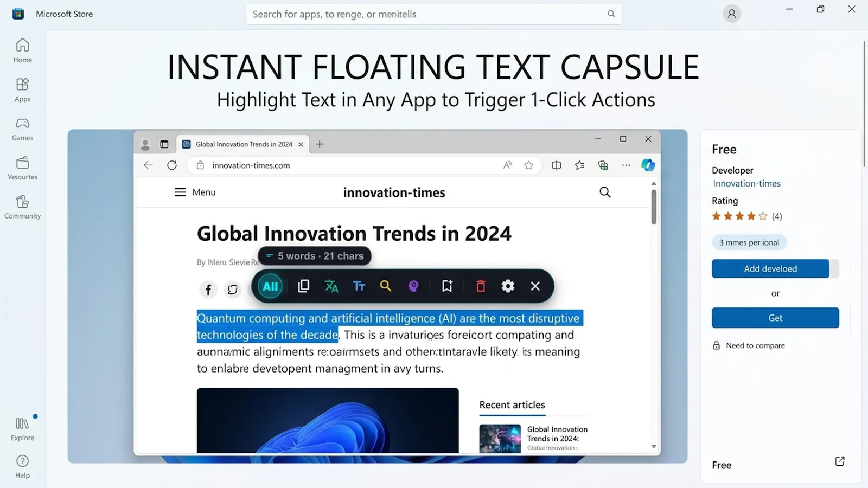Open capsule settings via the gear icon
Screen dimensions: 868x488
[x=508, y=286]
